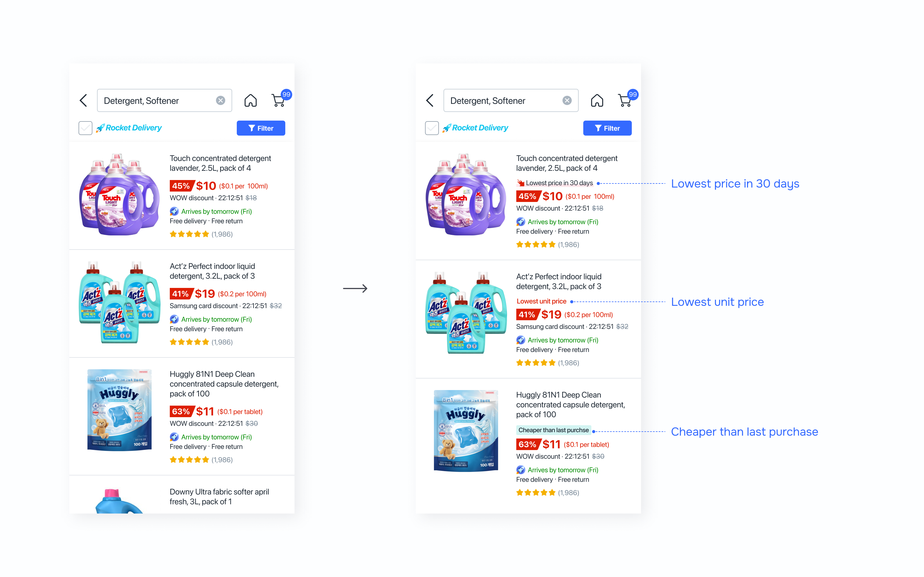Screen dimensions: 924x577
Task: Click the Lowest price in 30 days badge
Action: coord(555,183)
